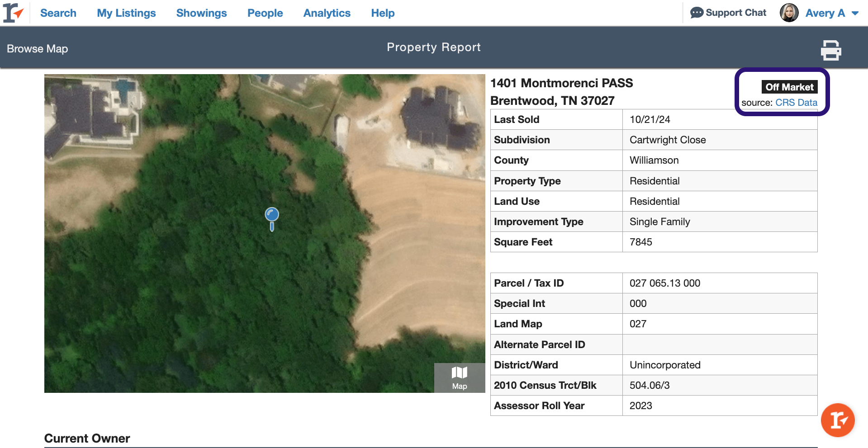Navigate to People
Viewport: 868px width, 448px height.
pos(265,13)
